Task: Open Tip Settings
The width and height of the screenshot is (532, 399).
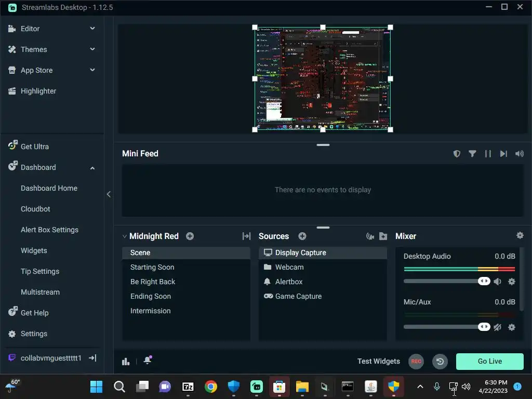Action: [x=40, y=271]
